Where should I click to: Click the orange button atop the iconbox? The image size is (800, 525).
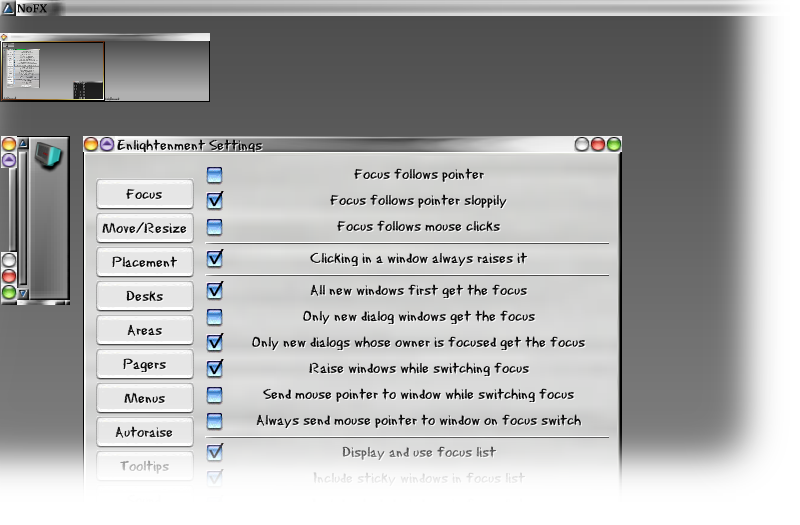click(9, 144)
